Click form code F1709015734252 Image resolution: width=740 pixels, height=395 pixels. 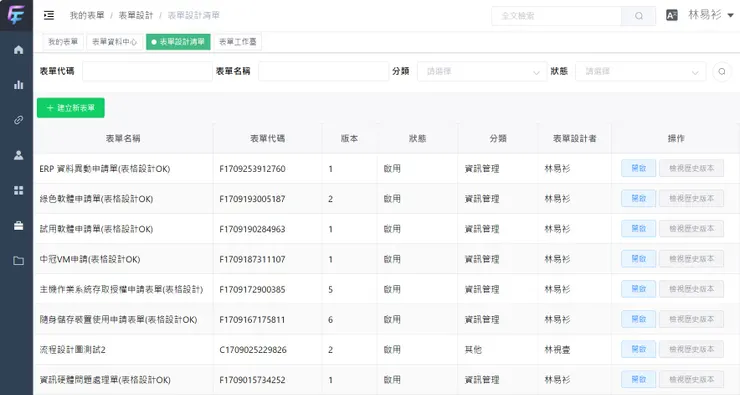[x=252, y=380]
